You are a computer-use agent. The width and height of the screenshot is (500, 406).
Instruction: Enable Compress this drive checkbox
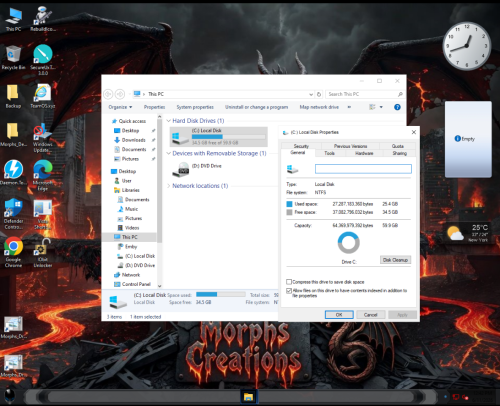pos(289,282)
